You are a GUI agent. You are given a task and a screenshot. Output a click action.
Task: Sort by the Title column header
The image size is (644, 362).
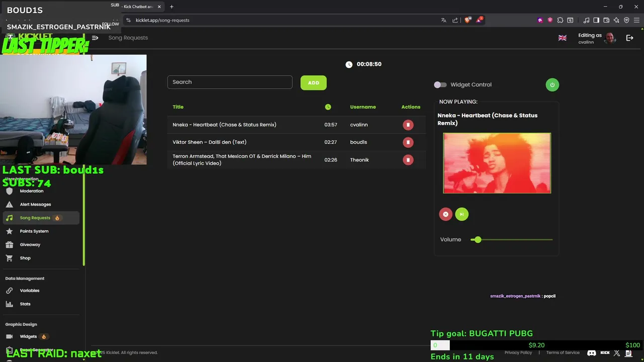tap(178, 107)
